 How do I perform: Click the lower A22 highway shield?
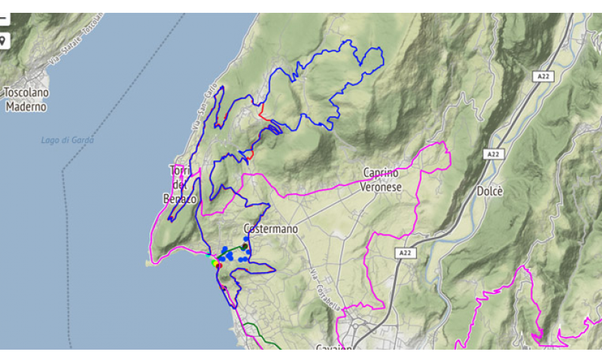pyautogui.click(x=406, y=253)
